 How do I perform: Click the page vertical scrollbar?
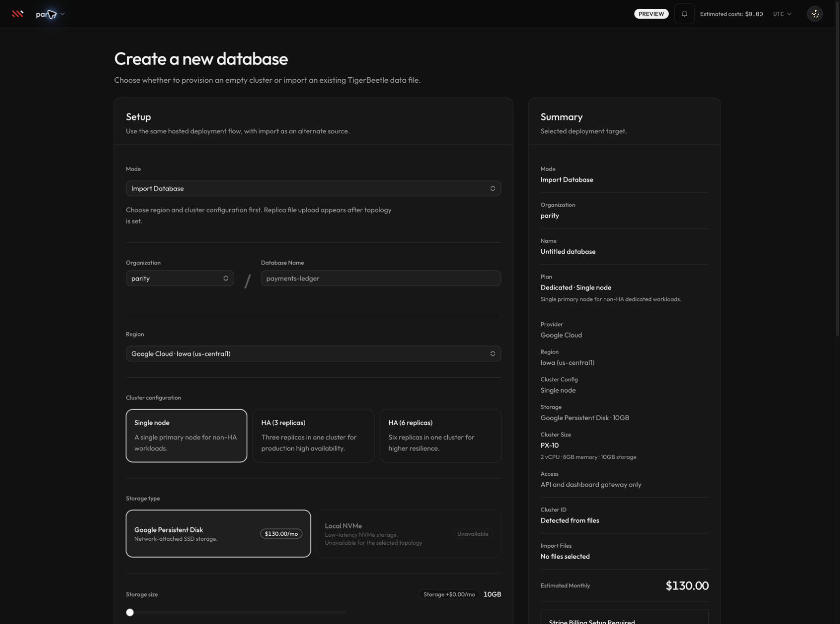pyautogui.click(x=837, y=169)
